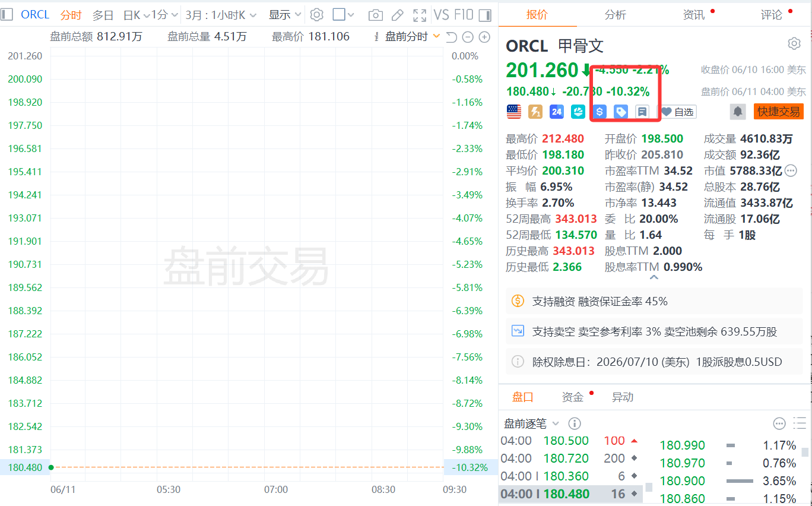Click the 支持融资 margin info row
Screen dimensions: 812x506
point(654,301)
